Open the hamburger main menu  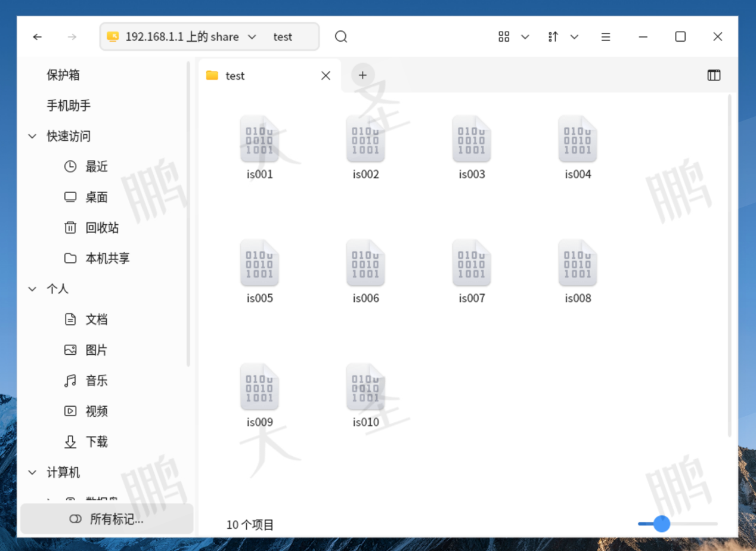tap(606, 37)
